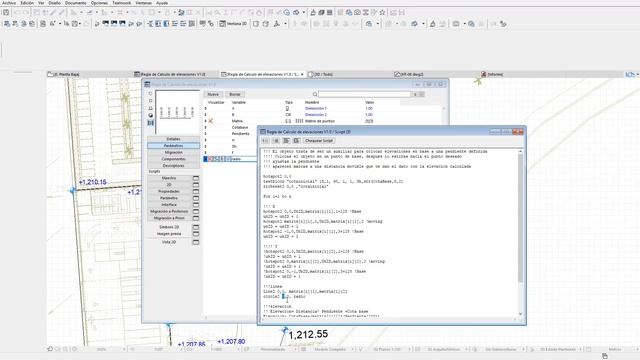Open Migración a Posterior in separate window
This screenshot has height=360, width=640.
(x=196, y=211)
